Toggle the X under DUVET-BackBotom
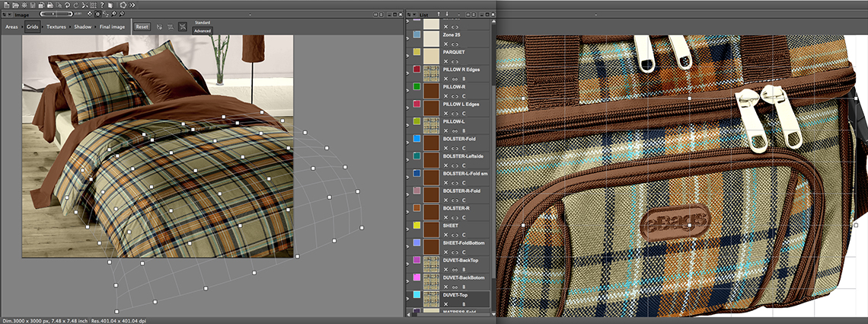Screen dimensions: 868x324 click(445, 287)
